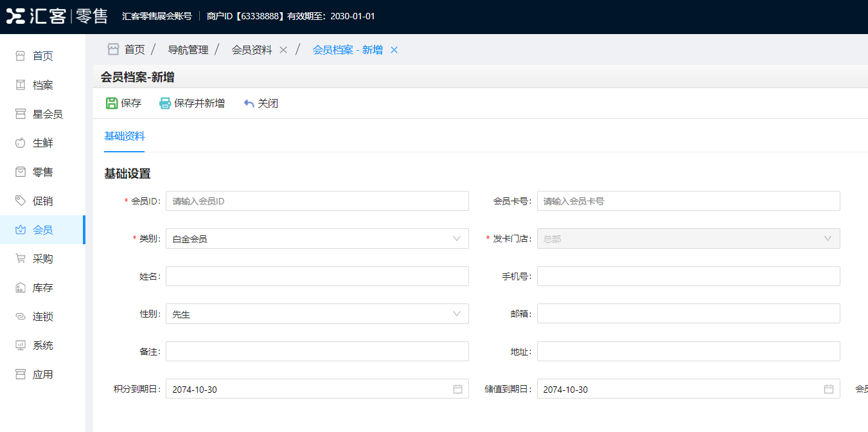Screen dimensions: 868x432
Task: Click into the 手机号 phone input
Action: point(688,276)
